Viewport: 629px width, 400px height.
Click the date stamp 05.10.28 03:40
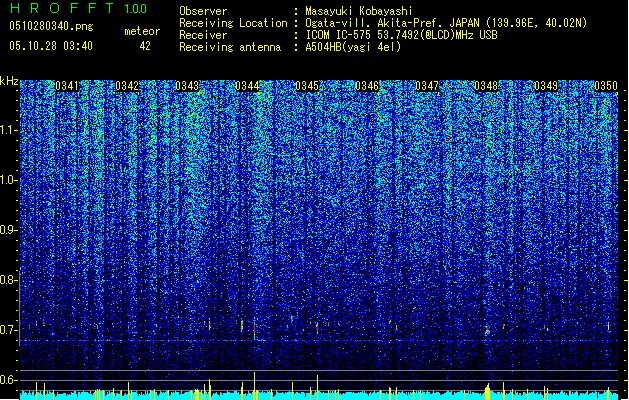tap(51, 46)
